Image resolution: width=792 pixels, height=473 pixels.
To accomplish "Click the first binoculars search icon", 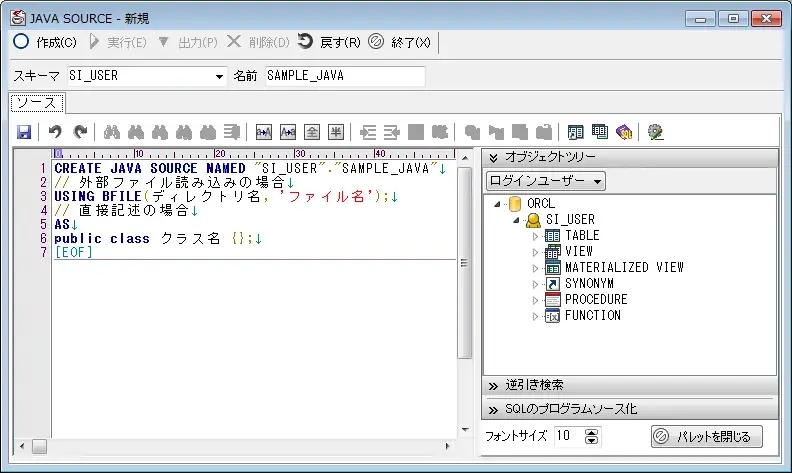I will pyautogui.click(x=112, y=132).
